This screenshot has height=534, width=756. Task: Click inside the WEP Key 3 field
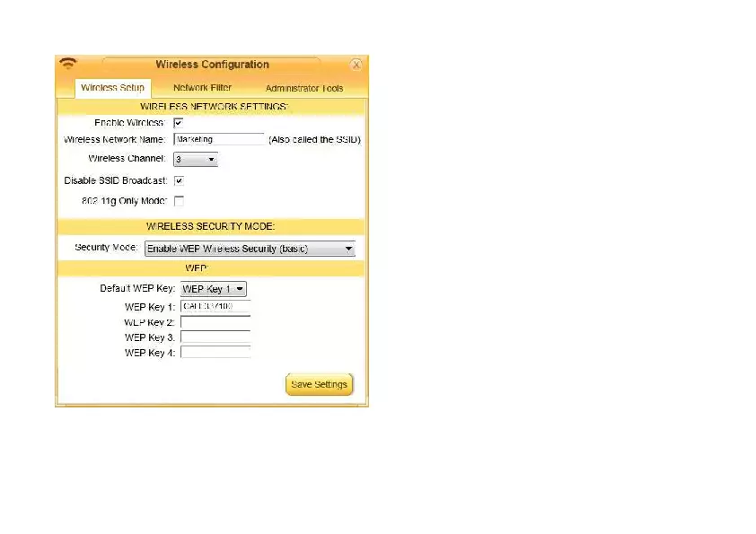pyautogui.click(x=215, y=337)
